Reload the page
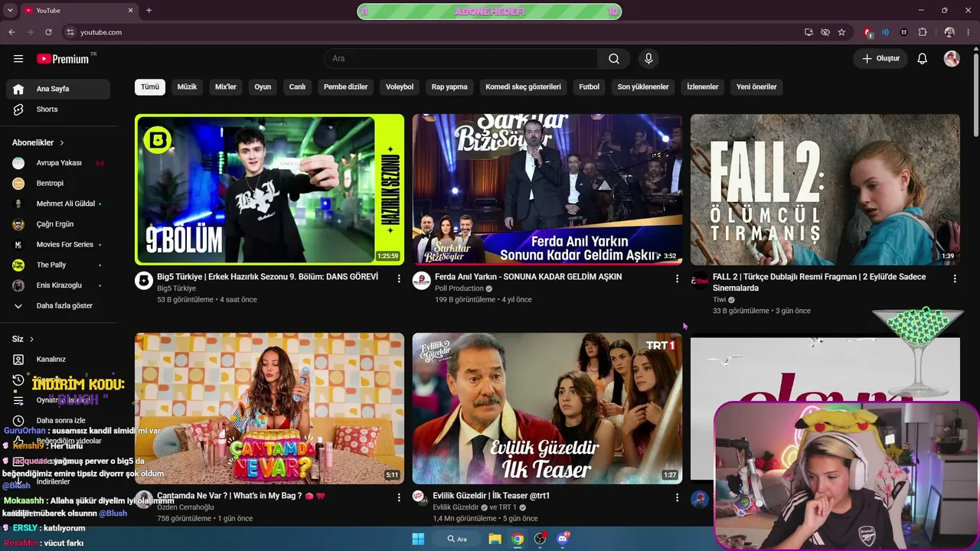 (48, 32)
